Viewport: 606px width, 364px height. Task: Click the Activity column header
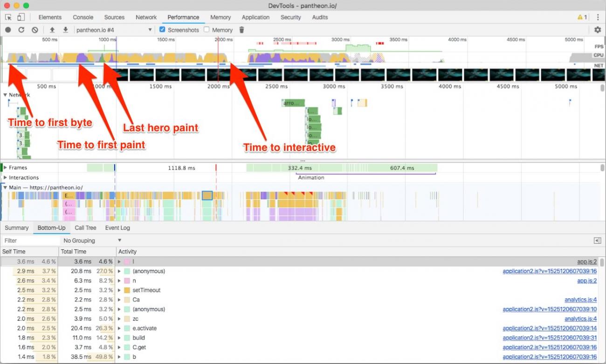[357, 252]
